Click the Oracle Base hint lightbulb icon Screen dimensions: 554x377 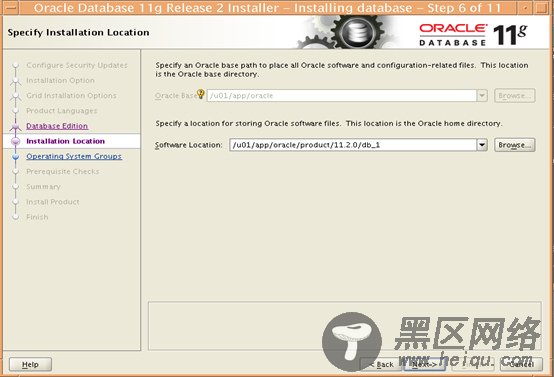[201, 94]
